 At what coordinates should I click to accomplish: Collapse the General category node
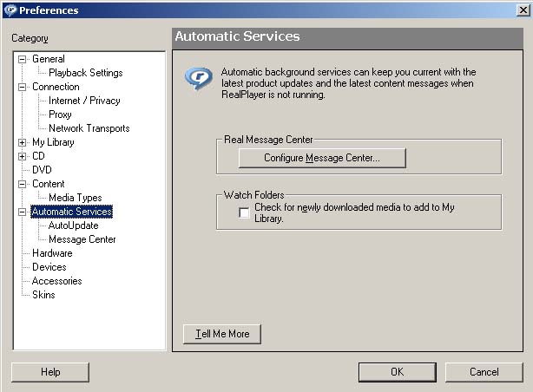click(23, 59)
